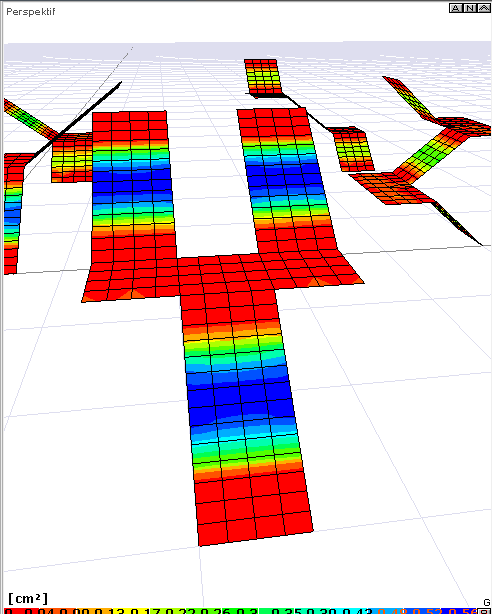
Task: Click the [cm²] unit label
Action: click(28, 599)
